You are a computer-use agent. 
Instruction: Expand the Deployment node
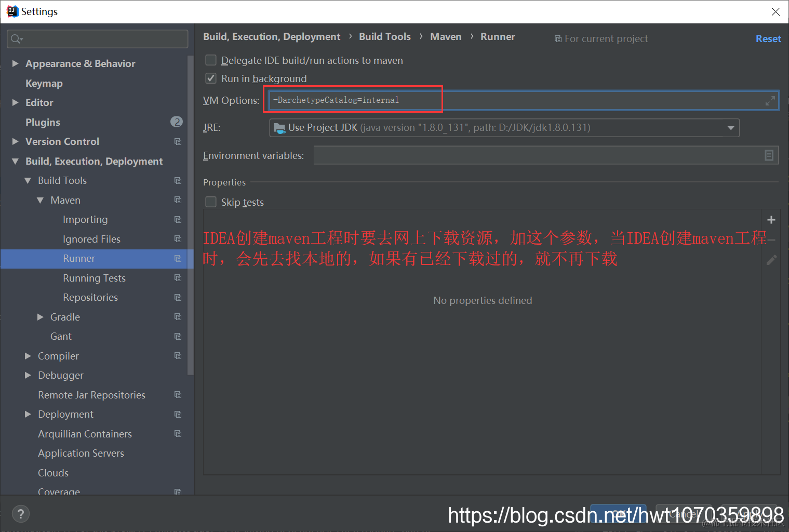(x=28, y=414)
